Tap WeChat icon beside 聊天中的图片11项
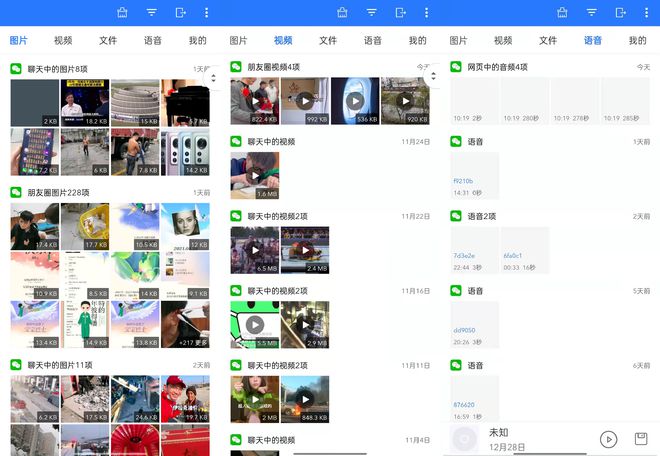The height and width of the screenshot is (456, 660). pyautogui.click(x=16, y=365)
